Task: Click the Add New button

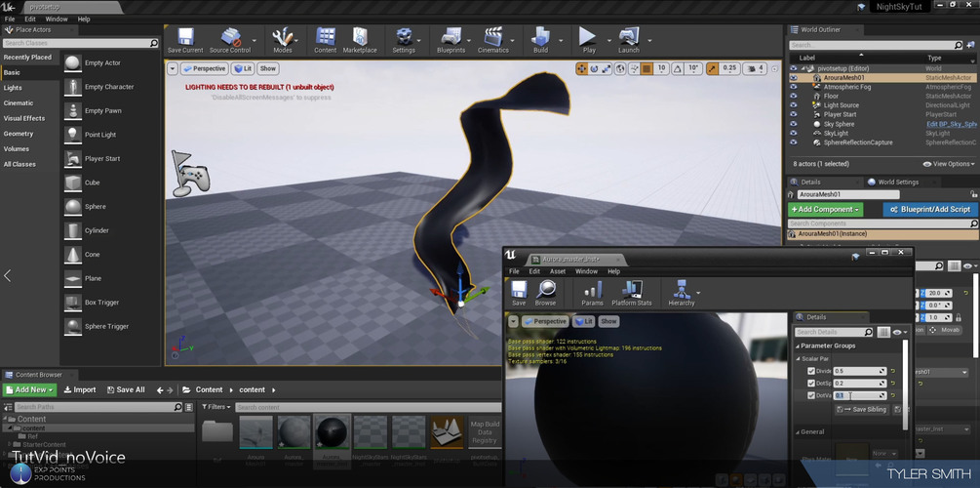Action: [29, 389]
